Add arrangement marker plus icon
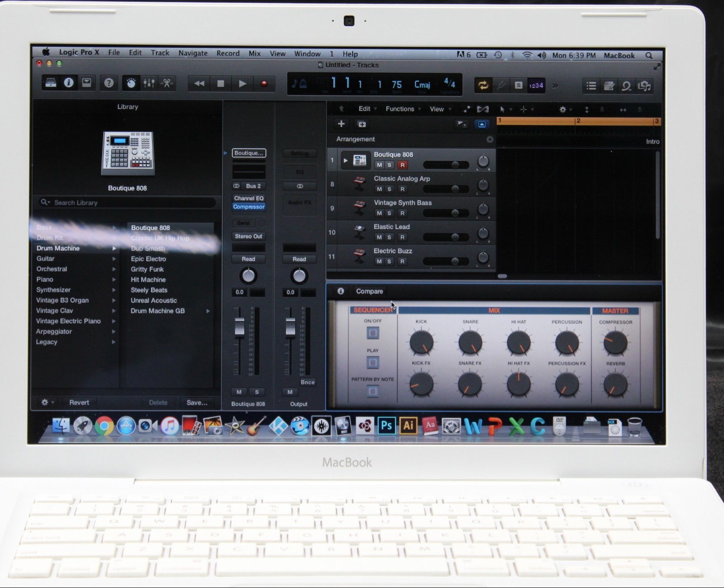The height and width of the screenshot is (588, 724). coord(490,139)
